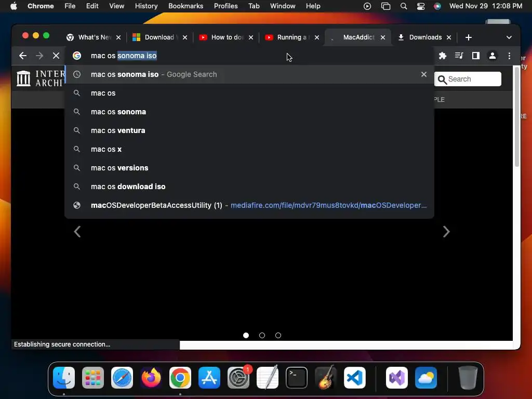Open the media control toolbar icon
The image size is (532, 399).
[x=459, y=56]
